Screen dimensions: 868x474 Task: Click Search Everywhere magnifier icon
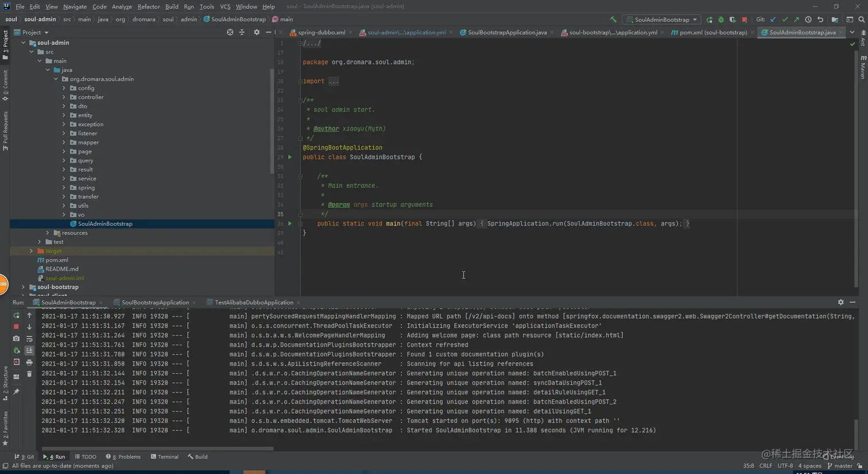(861, 20)
